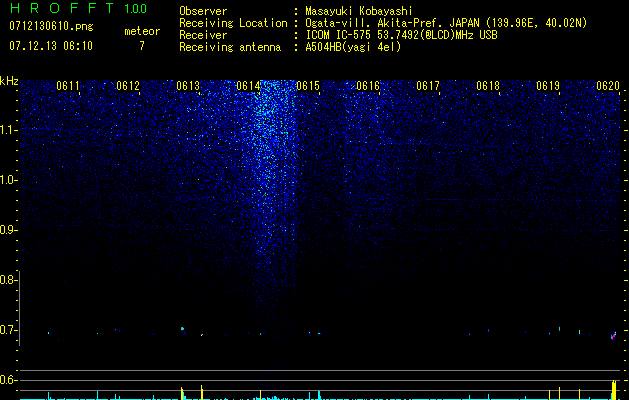Click the tall yellow level bar at 0620
Viewport: 629px width, 400px height.
click(614, 390)
